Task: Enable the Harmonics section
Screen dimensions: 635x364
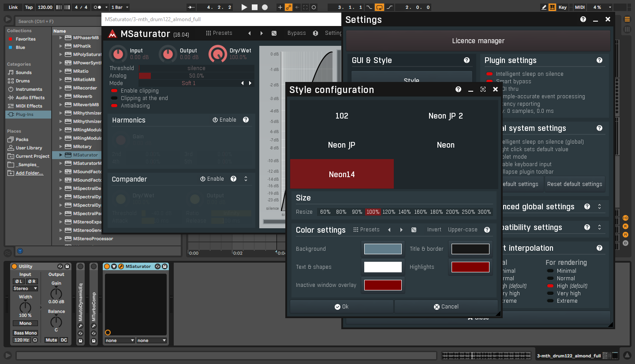Action: click(x=224, y=120)
